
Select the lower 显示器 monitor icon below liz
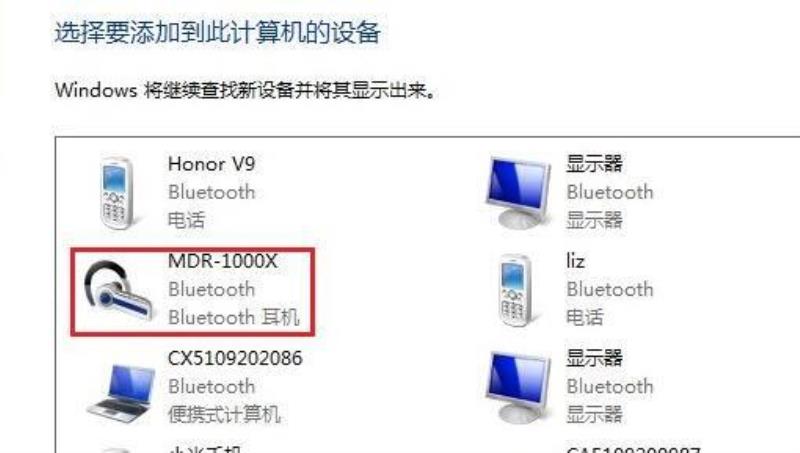519,388
